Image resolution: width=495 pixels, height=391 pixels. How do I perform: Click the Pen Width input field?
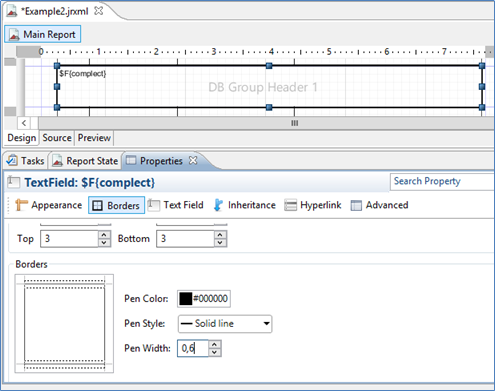pyautogui.click(x=193, y=348)
